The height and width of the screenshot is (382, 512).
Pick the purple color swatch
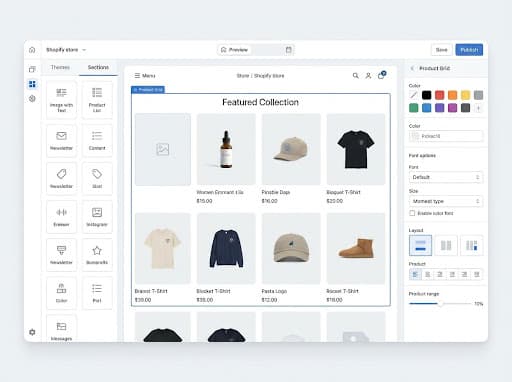pyautogui.click(x=439, y=108)
